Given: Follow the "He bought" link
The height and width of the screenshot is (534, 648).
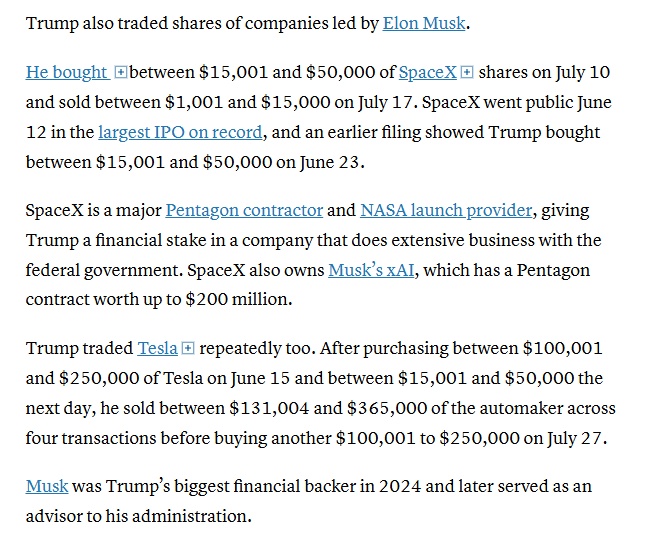Looking at the screenshot, I should click(68, 72).
